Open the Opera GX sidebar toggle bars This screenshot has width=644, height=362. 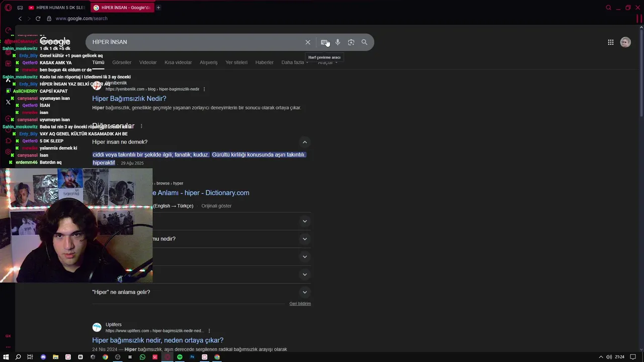coord(639,19)
